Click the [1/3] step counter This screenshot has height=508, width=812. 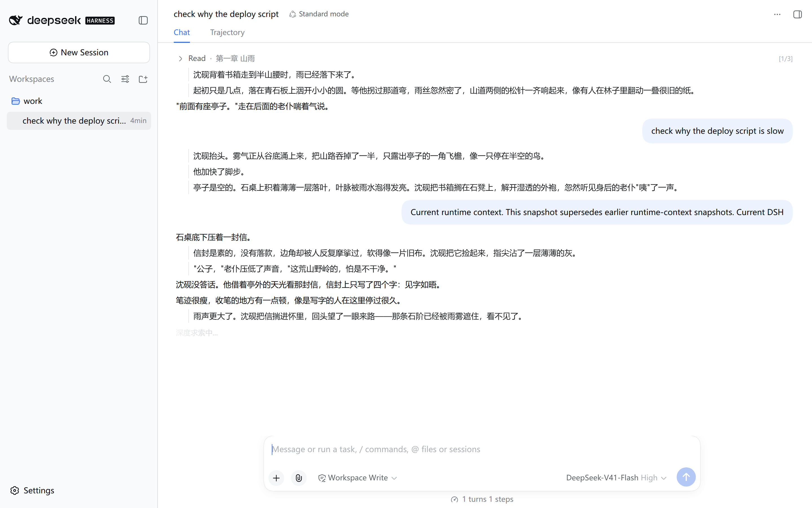coord(785,59)
